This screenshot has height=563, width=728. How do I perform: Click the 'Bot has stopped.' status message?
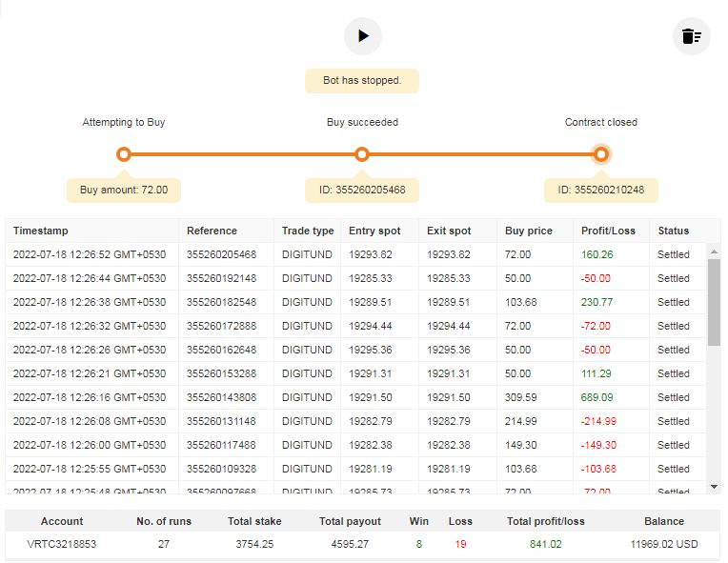(x=362, y=81)
